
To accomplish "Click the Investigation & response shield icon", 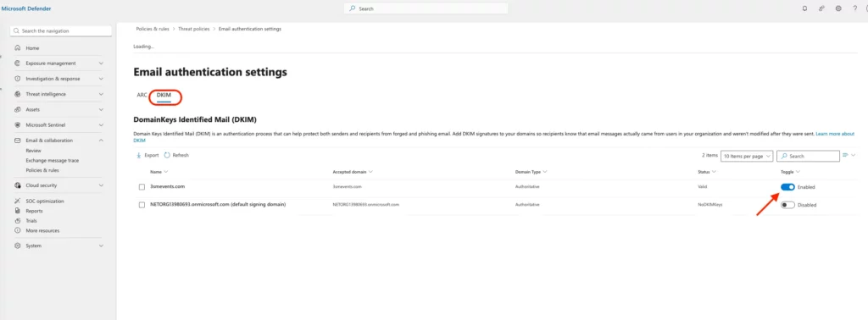I will coord(18,79).
